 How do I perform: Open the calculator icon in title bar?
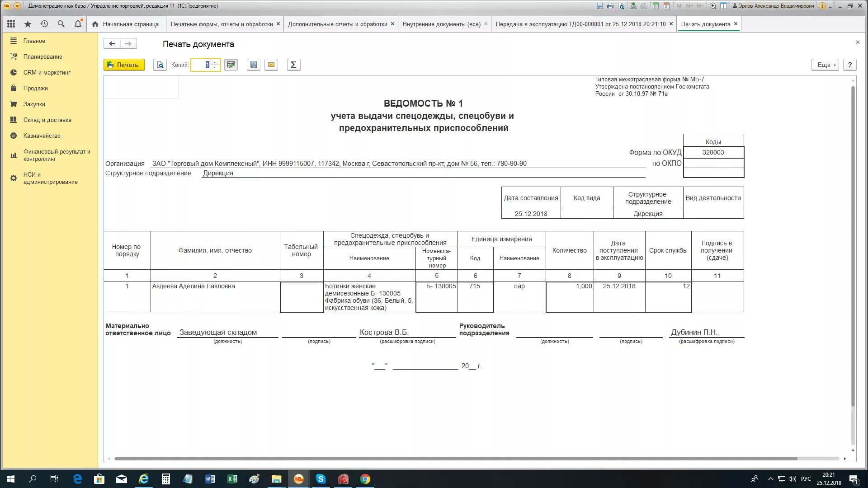tap(656, 6)
